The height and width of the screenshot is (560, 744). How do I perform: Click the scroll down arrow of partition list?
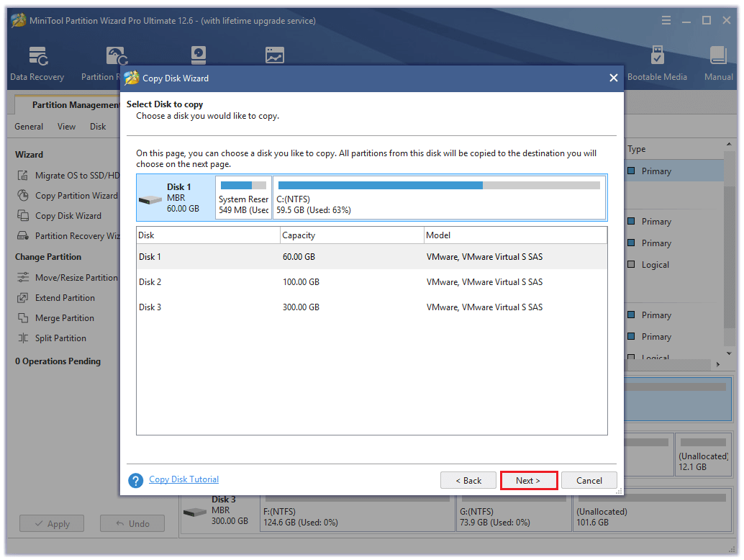click(729, 353)
